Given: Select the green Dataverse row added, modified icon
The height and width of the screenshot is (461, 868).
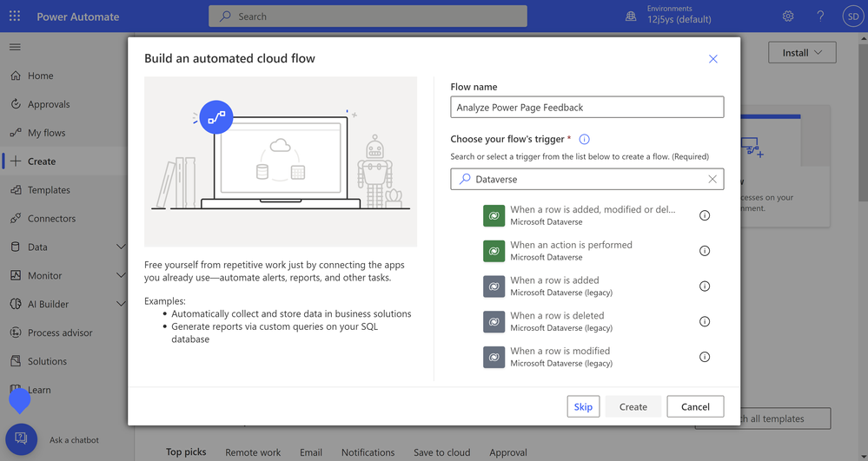Looking at the screenshot, I should (494, 215).
